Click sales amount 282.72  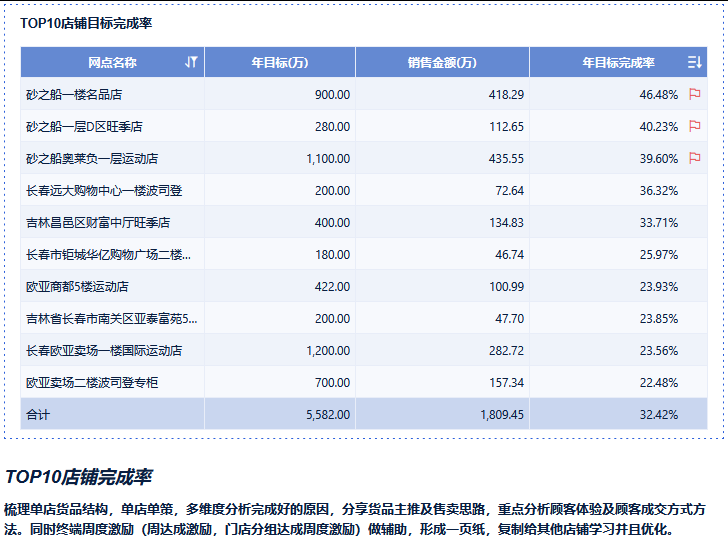click(506, 351)
